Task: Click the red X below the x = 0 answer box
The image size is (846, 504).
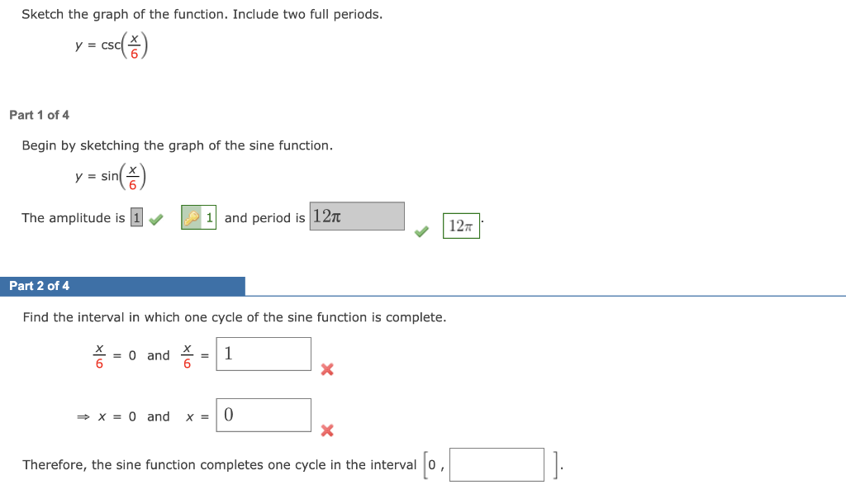Action: tap(327, 431)
